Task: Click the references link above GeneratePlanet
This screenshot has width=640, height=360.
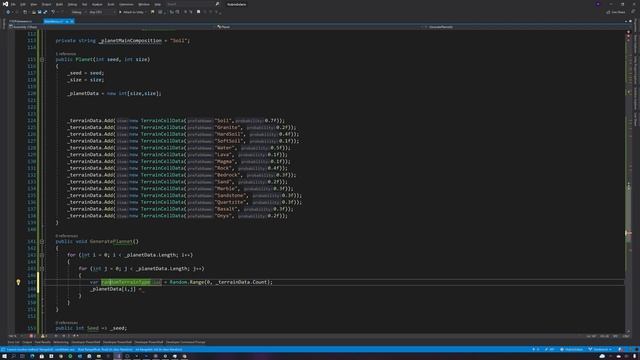Action: coord(67,236)
